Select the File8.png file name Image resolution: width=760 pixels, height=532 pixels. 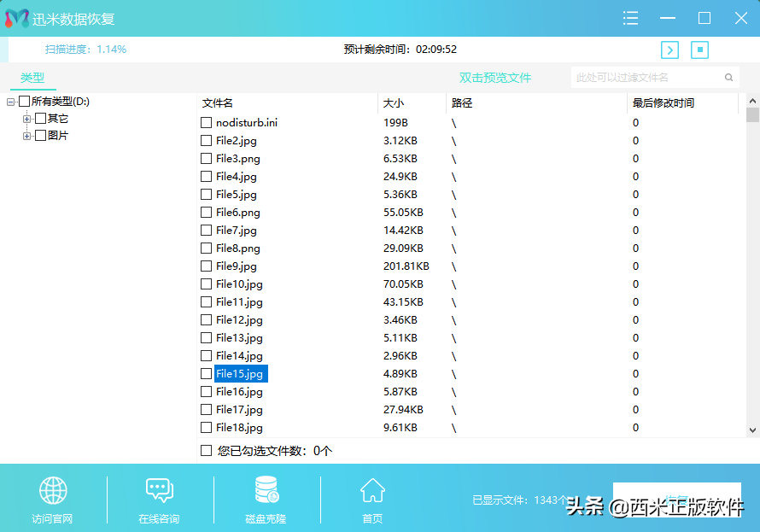(x=238, y=248)
